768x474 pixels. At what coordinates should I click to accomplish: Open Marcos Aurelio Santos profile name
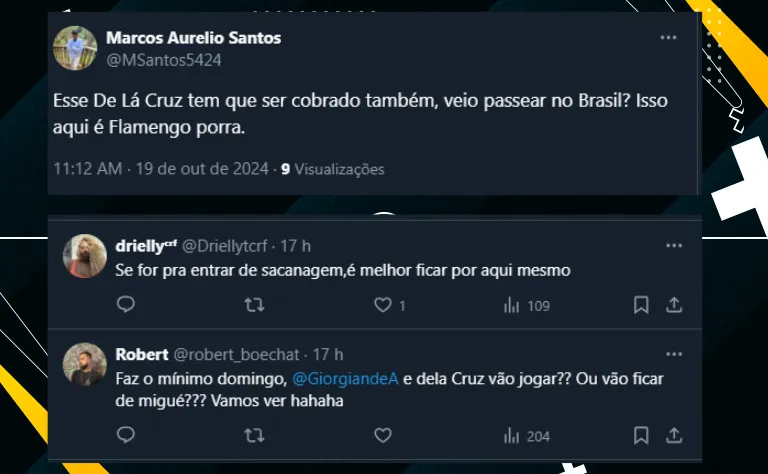193,38
